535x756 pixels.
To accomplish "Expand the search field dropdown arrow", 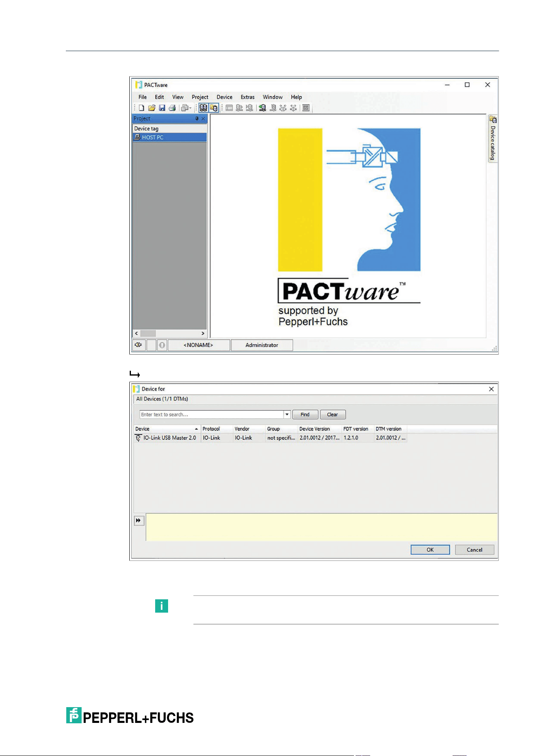I will (287, 414).
